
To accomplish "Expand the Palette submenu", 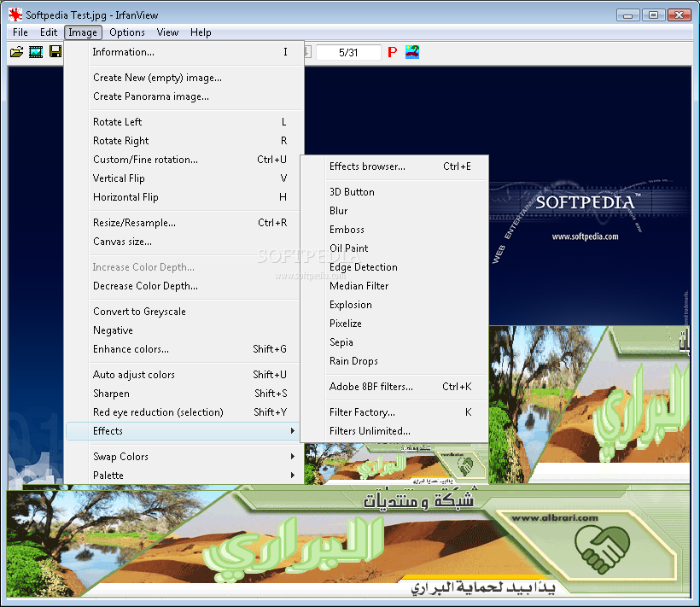I will 184,476.
